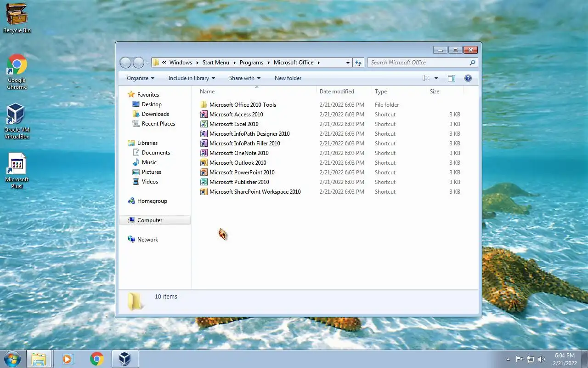This screenshot has width=588, height=368.
Task: Select Microsoft SharePoint Workspace 2010 icon
Action: pos(204,192)
